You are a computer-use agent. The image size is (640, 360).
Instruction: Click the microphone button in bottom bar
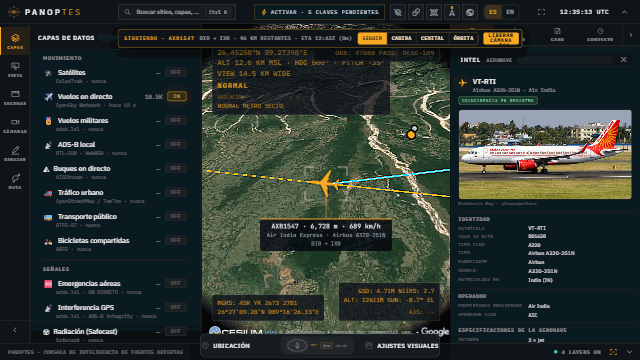pyautogui.click(x=297, y=346)
